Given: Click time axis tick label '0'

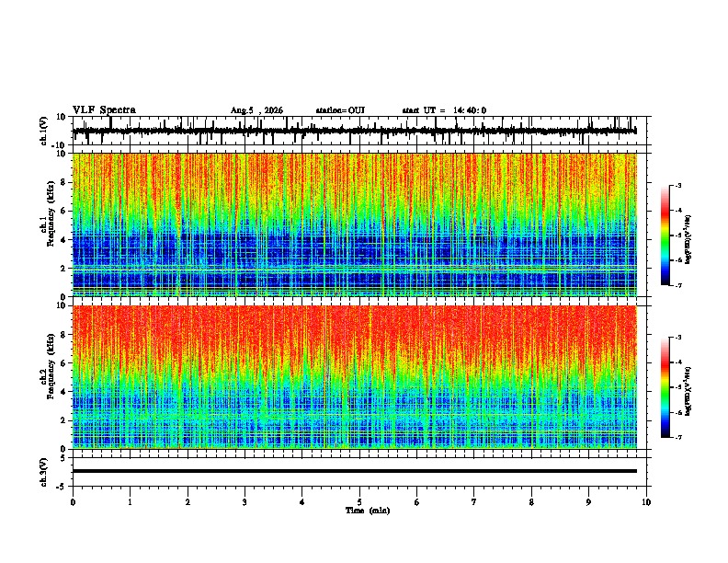Looking at the screenshot, I should click(x=73, y=502).
